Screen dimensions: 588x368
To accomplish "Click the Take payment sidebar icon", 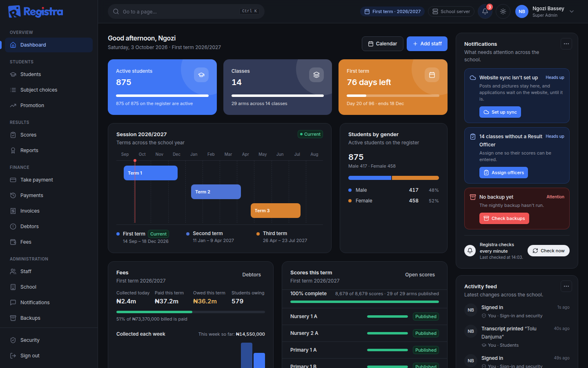I will 13,180.
